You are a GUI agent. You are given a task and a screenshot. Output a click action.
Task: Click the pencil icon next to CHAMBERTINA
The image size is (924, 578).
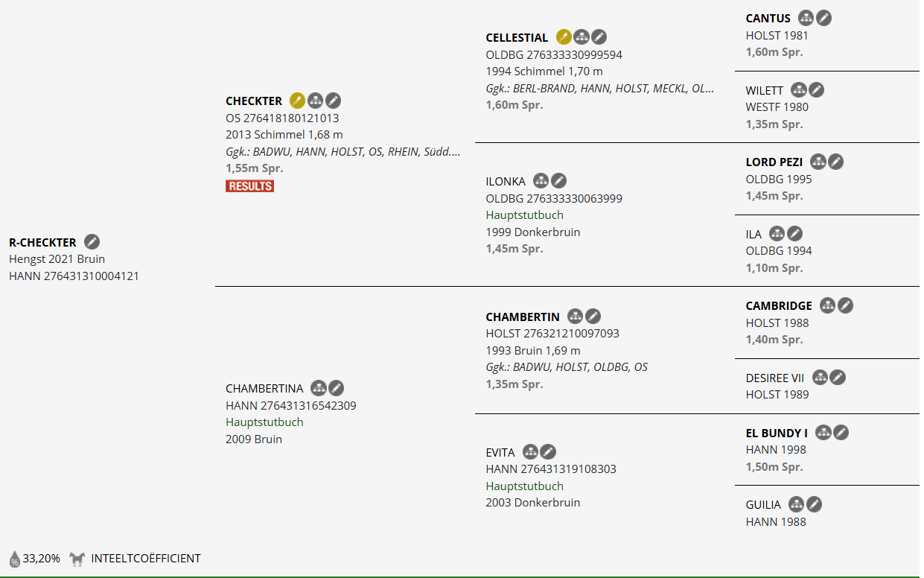click(x=336, y=388)
